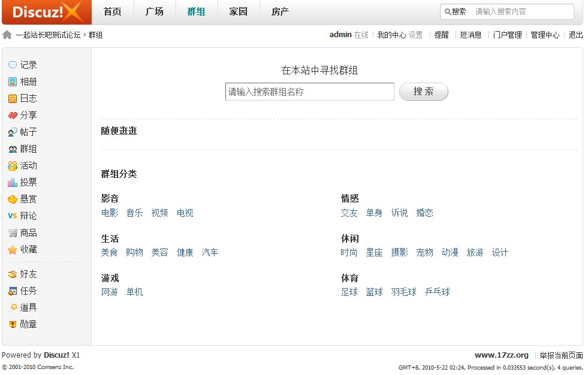588x375 pixels.
Task: Click the 分享 heart icon
Action: (13, 116)
